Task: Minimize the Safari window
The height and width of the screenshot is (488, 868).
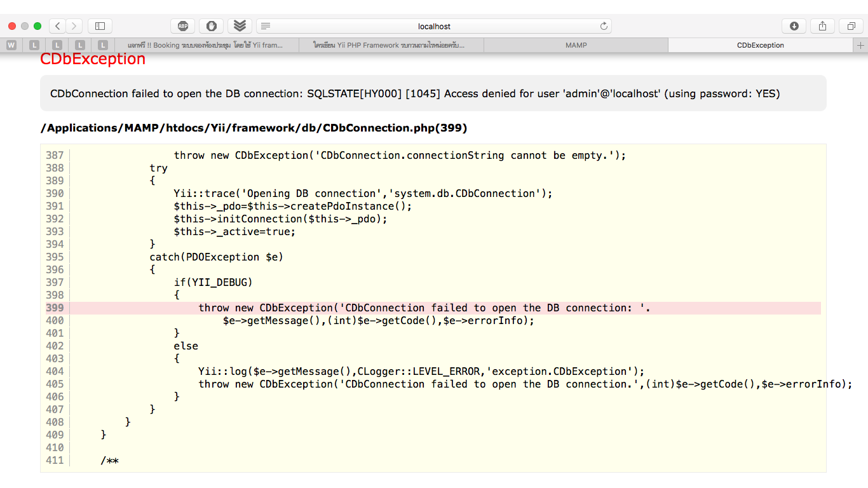Action: coord(25,26)
